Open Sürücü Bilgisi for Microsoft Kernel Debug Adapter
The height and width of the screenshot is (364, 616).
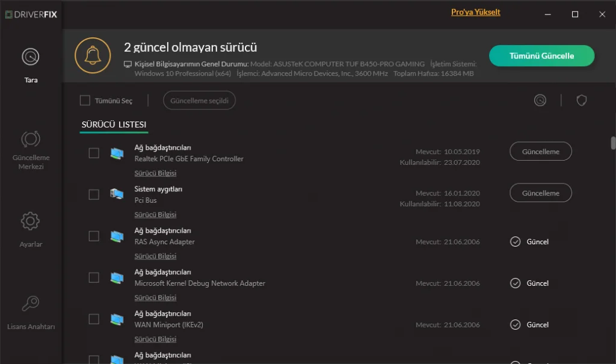click(155, 298)
